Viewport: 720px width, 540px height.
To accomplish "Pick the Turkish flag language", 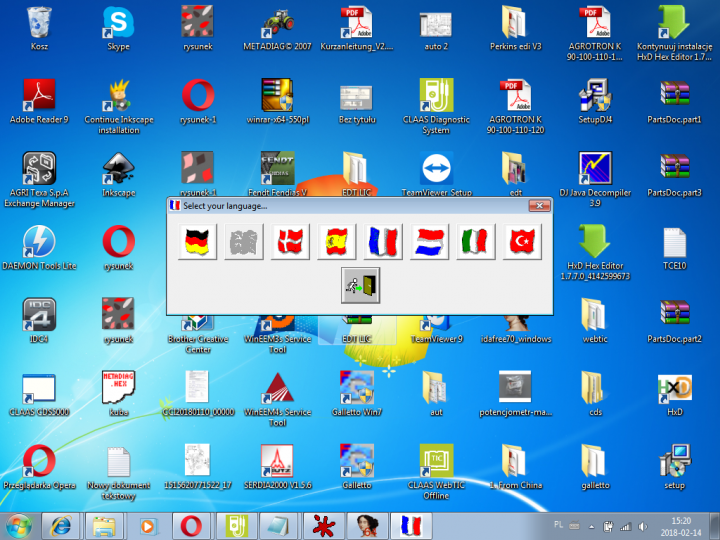I will (x=523, y=242).
